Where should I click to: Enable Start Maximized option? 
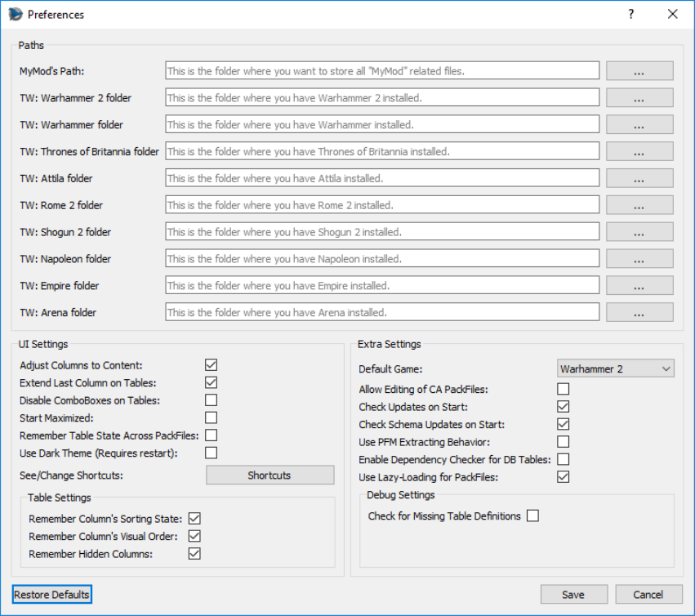[x=211, y=417]
